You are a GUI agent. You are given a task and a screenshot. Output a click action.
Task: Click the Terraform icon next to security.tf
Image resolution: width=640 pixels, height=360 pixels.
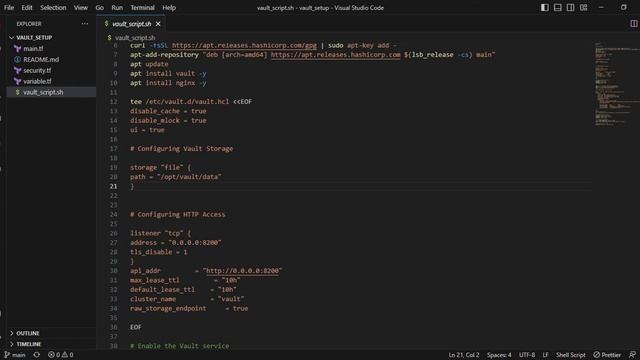[17, 71]
